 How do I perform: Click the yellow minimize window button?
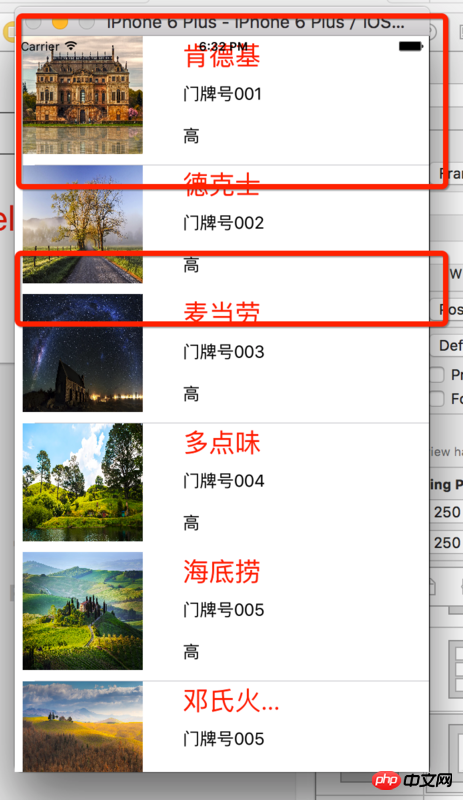click(60, 23)
